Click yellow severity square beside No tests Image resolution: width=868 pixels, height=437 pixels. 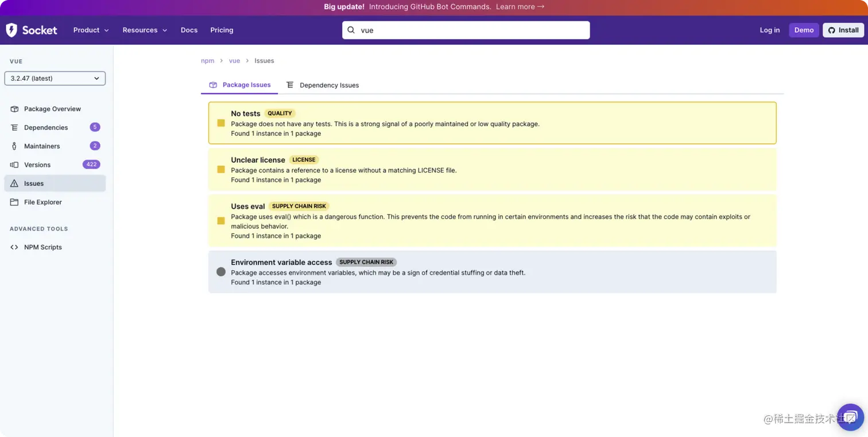click(x=221, y=123)
